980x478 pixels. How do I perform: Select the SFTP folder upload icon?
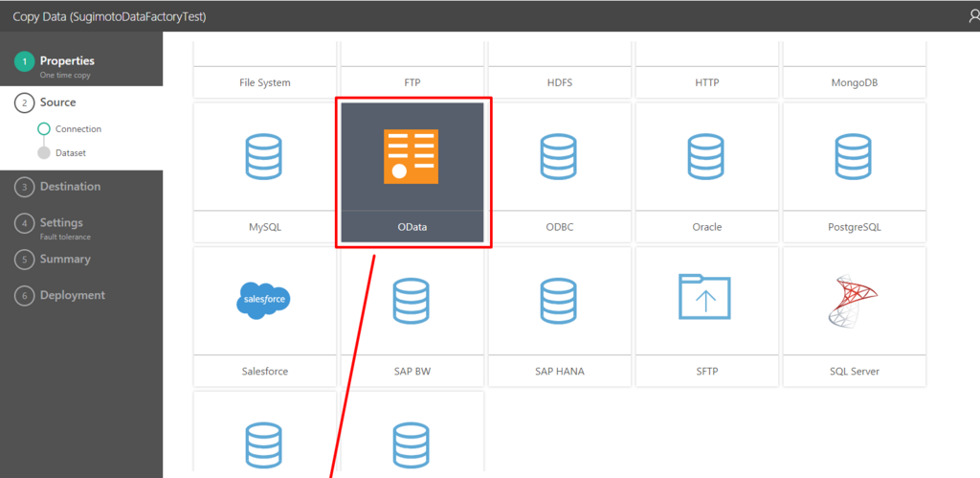(705, 297)
